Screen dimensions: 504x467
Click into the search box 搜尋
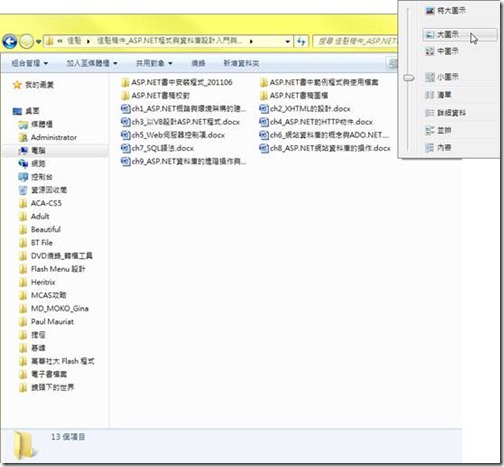[x=356, y=41]
